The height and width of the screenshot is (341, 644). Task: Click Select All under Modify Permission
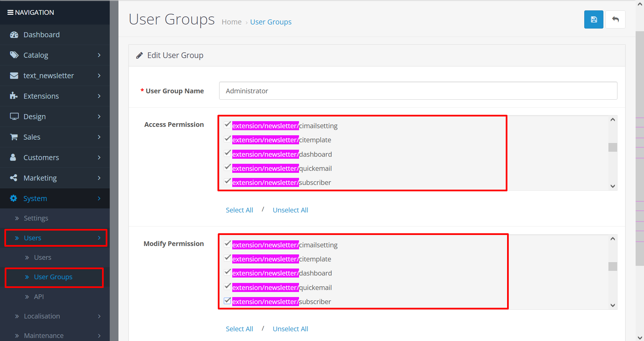(x=239, y=329)
